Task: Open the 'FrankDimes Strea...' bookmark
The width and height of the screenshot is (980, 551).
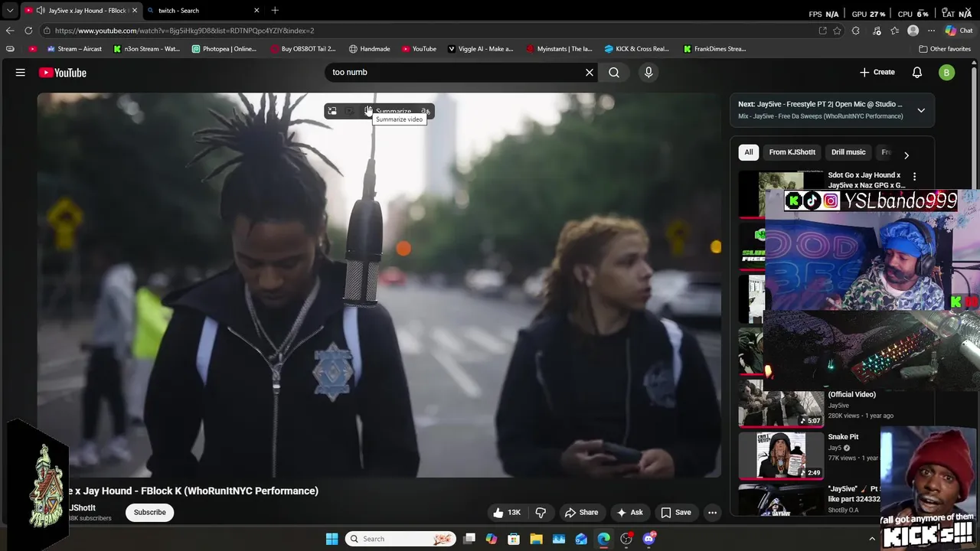Action: (x=714, y=49)
